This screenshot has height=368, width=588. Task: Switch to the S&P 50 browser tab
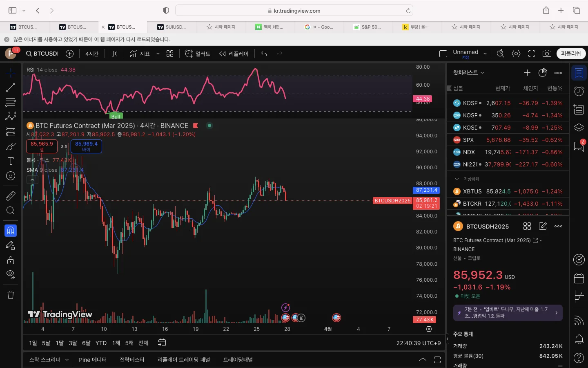[x=367, y=27]
